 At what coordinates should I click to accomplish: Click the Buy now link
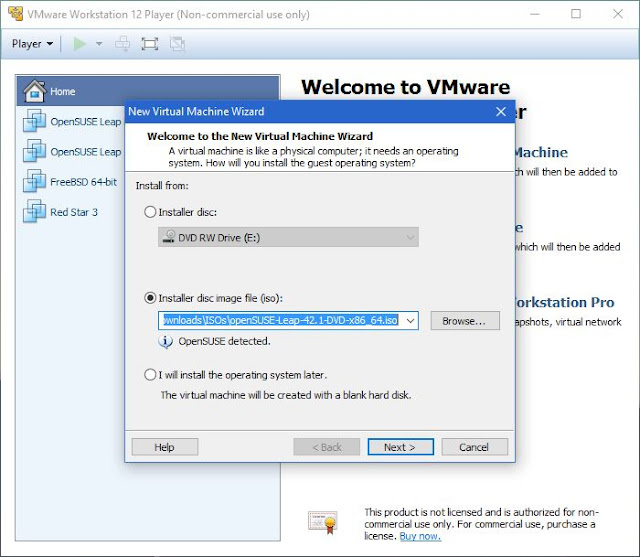[x=420, y=536]
